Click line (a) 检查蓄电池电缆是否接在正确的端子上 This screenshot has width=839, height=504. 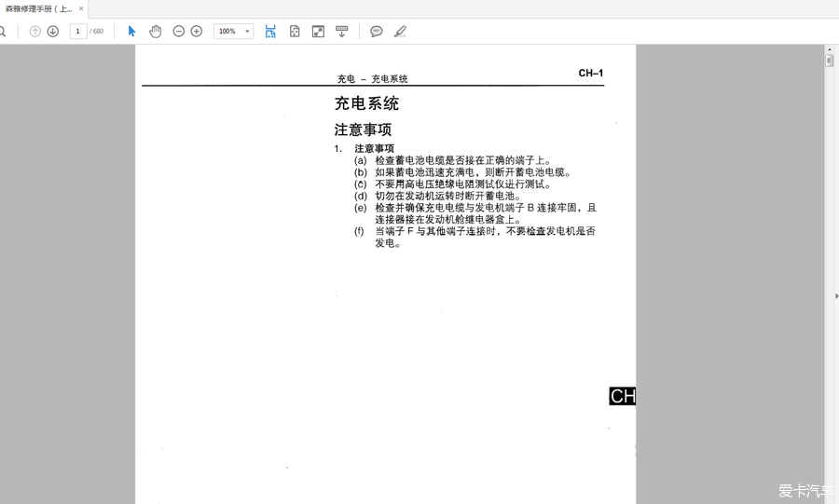point(453,160)
